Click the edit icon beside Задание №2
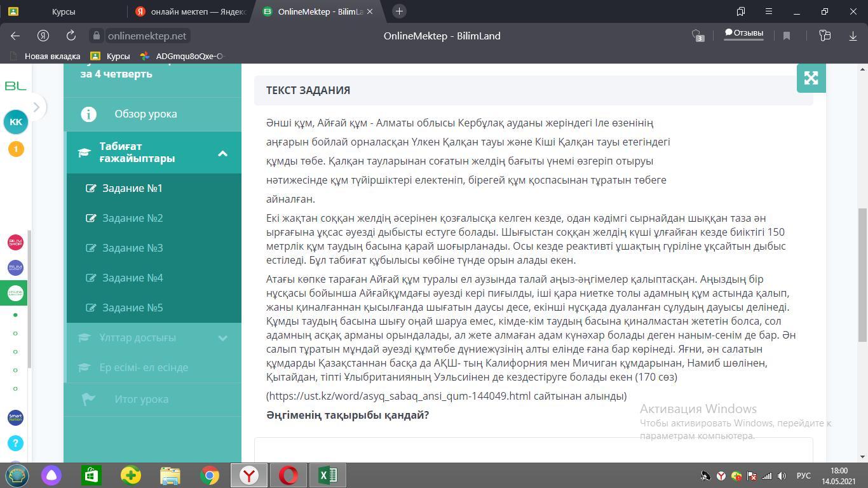 [92, 218]
